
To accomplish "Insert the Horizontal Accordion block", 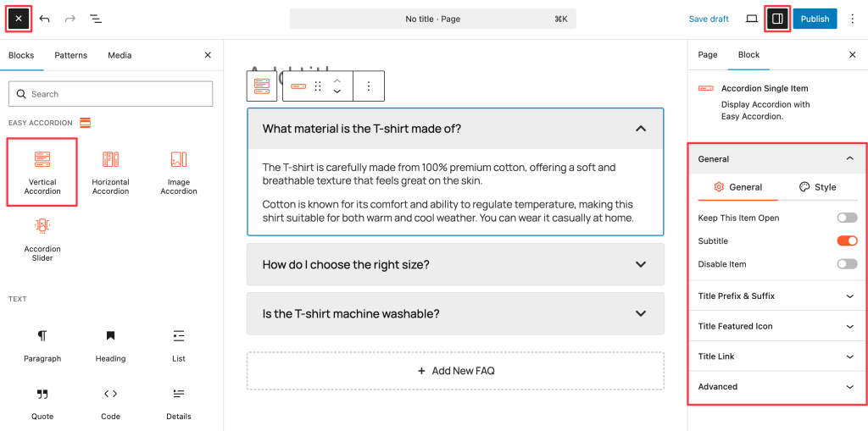I will pyautogui.click(x=110, y=172).
